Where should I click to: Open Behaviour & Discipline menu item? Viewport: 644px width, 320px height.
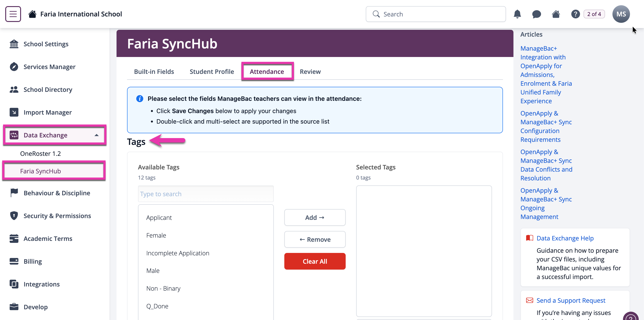57,193
